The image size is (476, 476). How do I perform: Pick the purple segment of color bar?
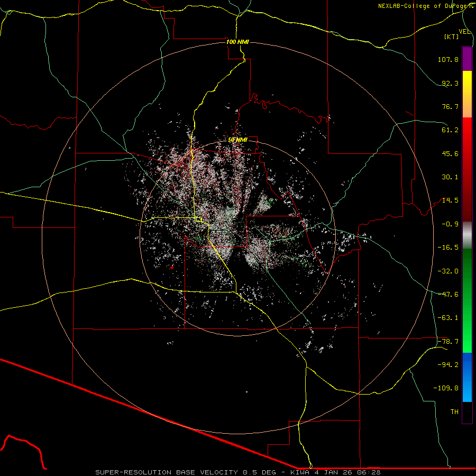467,59
